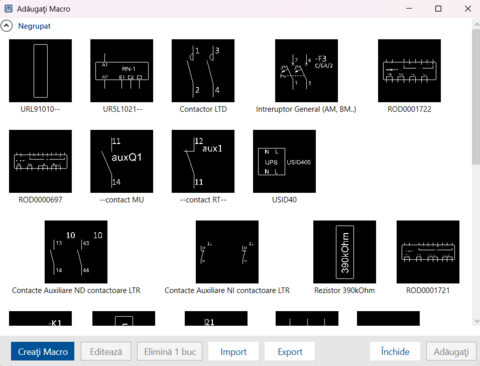
Task: Pick the USID40 UPS macro icon
Action: tap(284, 161)
